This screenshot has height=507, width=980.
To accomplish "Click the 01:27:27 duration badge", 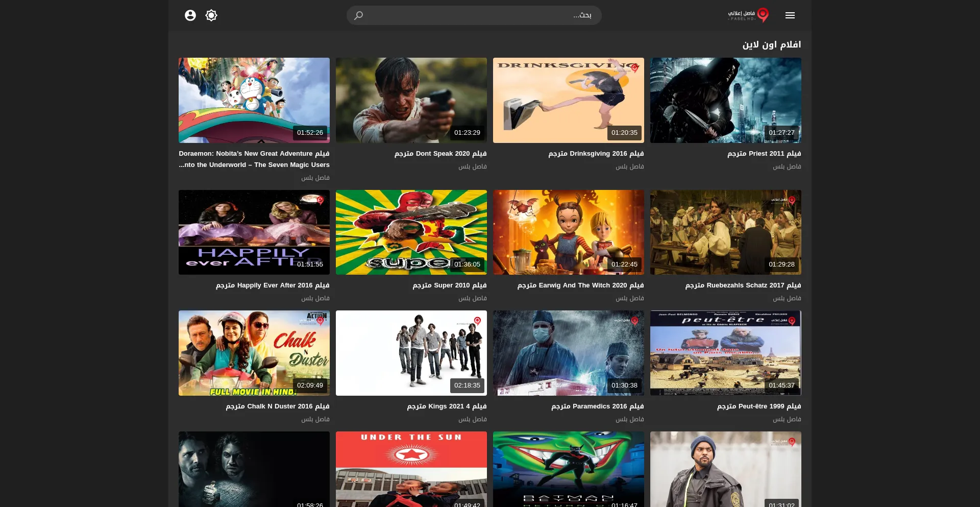I will point(781,133).
